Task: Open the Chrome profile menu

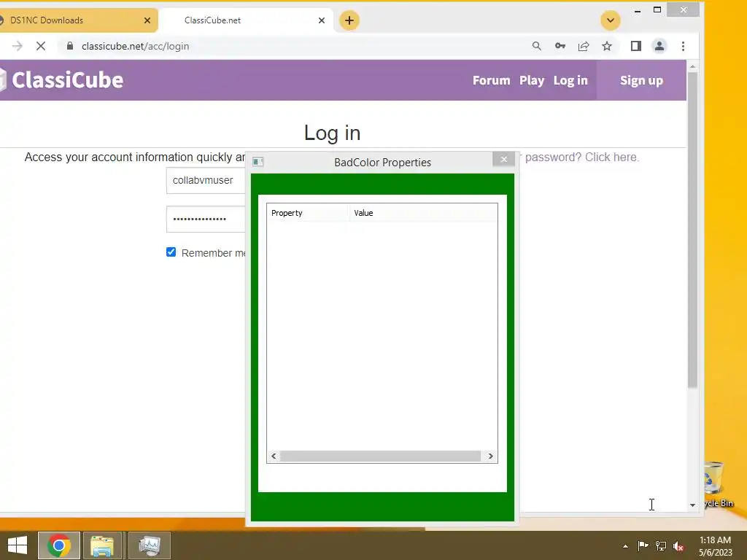Action: coord(659,46)
